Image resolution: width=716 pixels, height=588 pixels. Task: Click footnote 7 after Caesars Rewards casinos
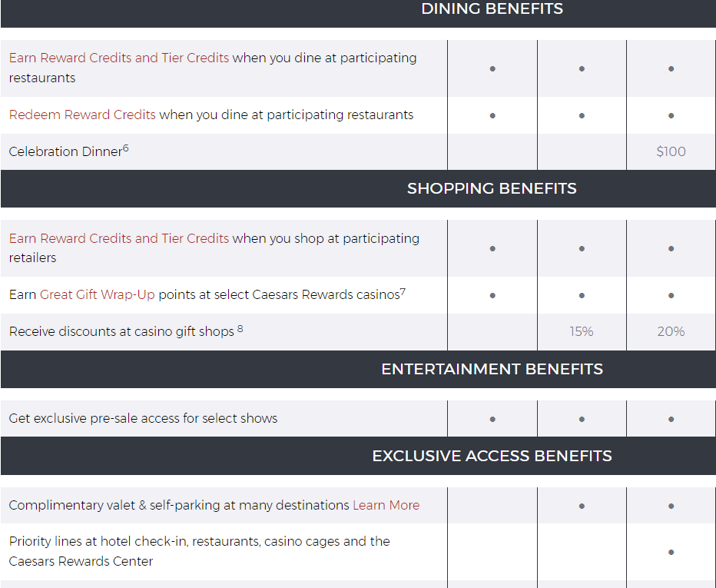pos(403,291)
